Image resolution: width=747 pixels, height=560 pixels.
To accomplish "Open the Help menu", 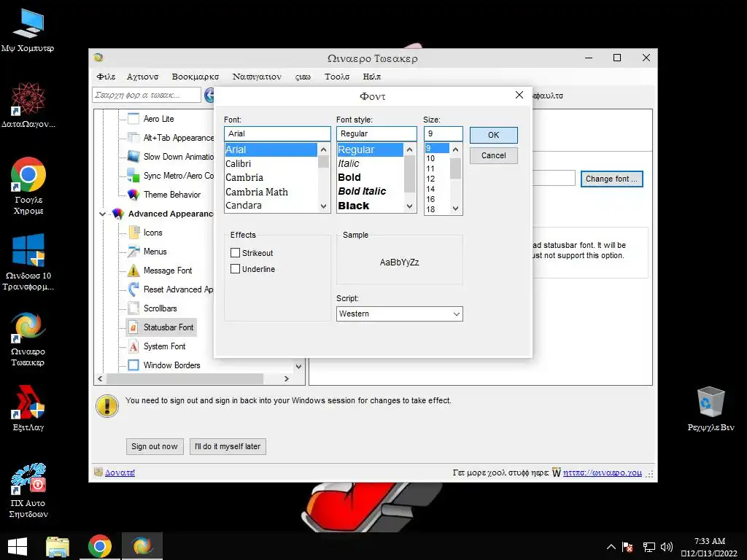I will [x=371, y=77].
